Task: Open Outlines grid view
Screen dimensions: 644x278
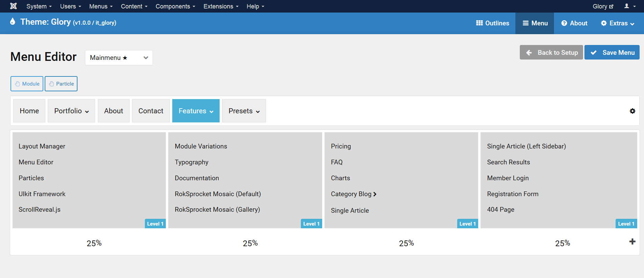Action: click(492, 23)
